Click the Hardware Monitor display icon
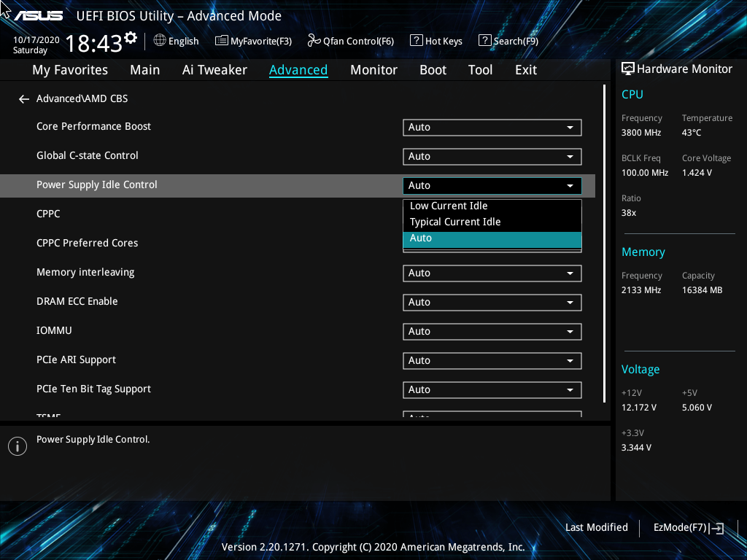 (x=628, y=69)
